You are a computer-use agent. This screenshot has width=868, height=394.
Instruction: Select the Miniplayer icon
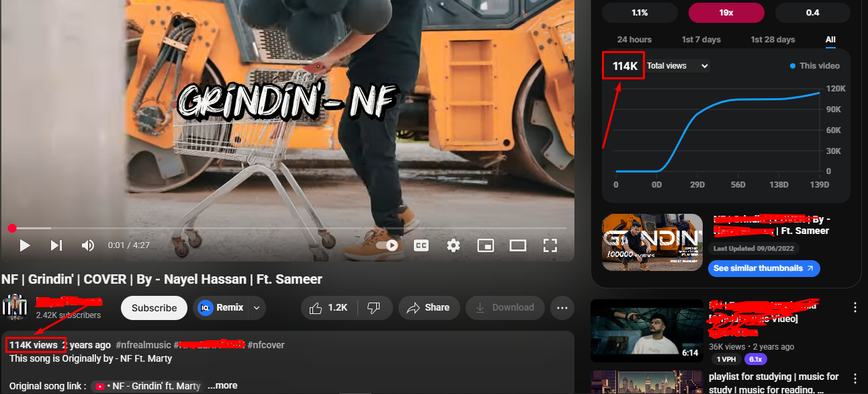click(x=486, y=245)
